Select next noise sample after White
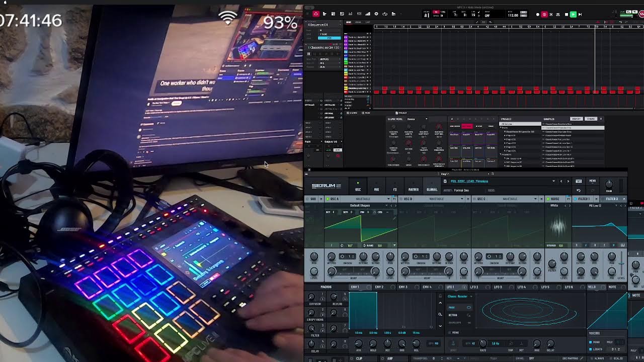The width and height of the screenshot is (644, 362). (570, 206)
